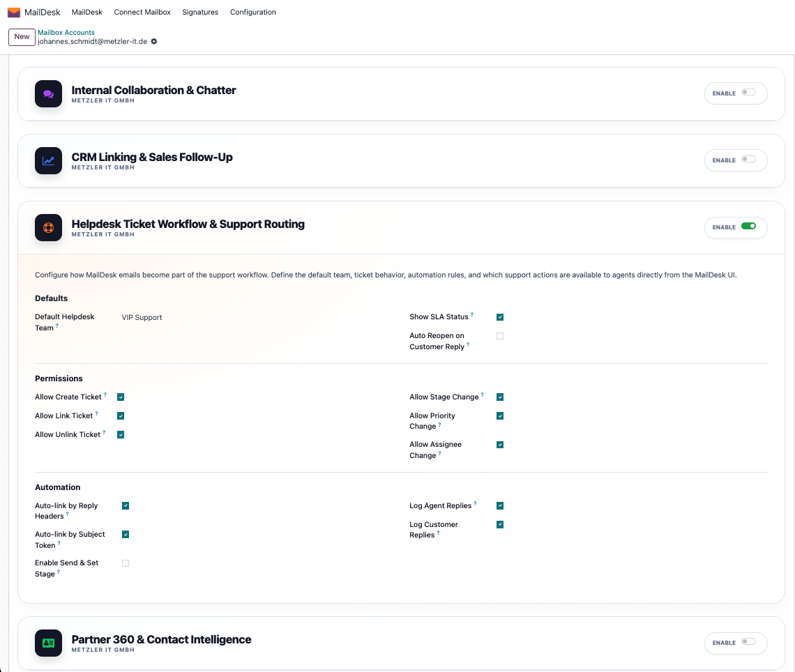Uncheck Auto-link by Reply Headers checkbox
This screenshot has width=795, height=672.
pos(126,506)
